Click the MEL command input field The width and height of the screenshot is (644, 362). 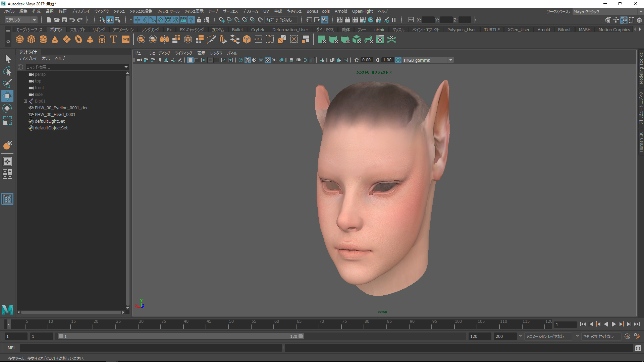click(x=151, y=348)
